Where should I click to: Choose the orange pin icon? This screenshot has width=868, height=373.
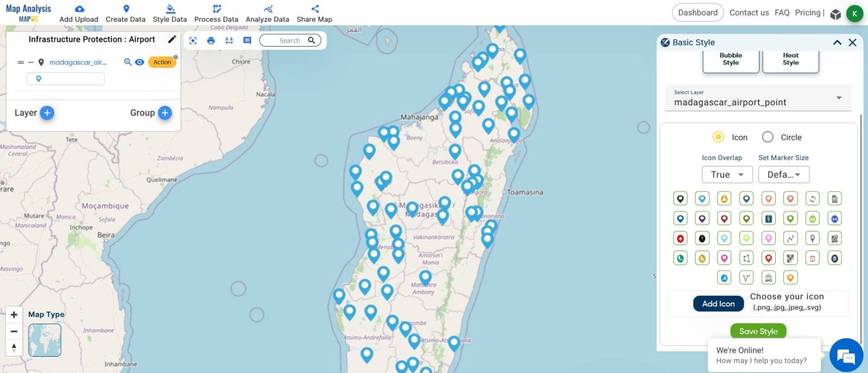[790, 278]
